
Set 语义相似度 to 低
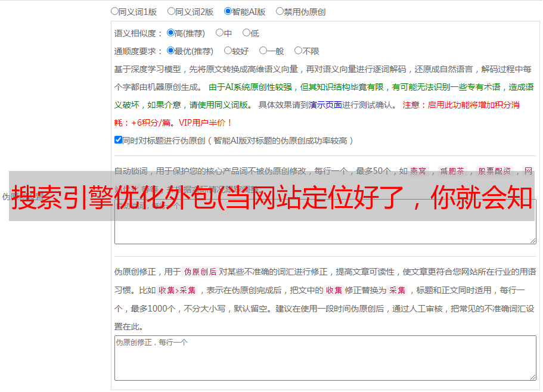[x=246, y=33]
